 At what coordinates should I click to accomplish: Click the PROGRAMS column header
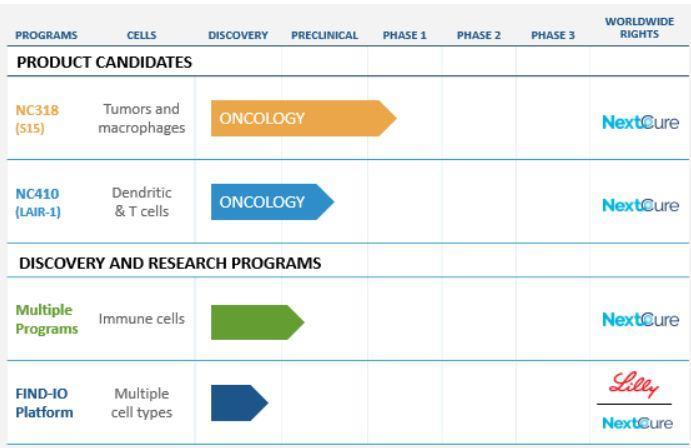46,35
